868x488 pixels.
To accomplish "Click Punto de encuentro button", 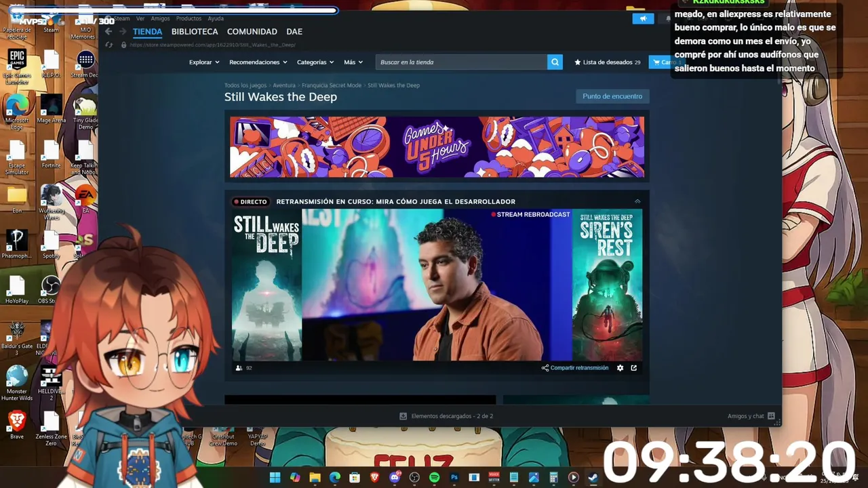I will (612, 96).
